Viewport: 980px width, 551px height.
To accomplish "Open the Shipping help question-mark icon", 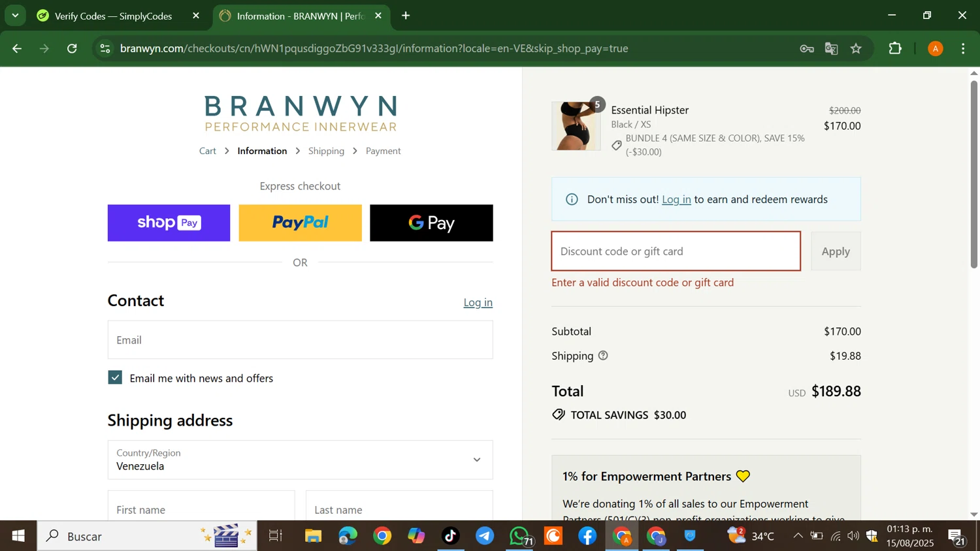I will point(603,355).
